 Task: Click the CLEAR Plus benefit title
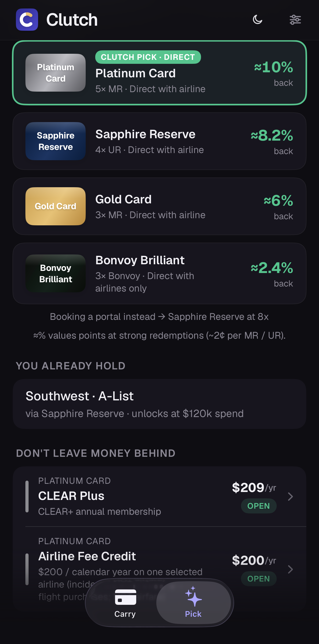(71, 496)
